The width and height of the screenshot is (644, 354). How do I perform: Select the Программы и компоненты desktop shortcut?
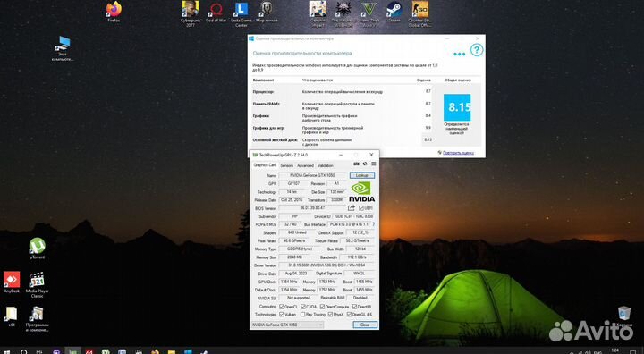click(37, 318)
